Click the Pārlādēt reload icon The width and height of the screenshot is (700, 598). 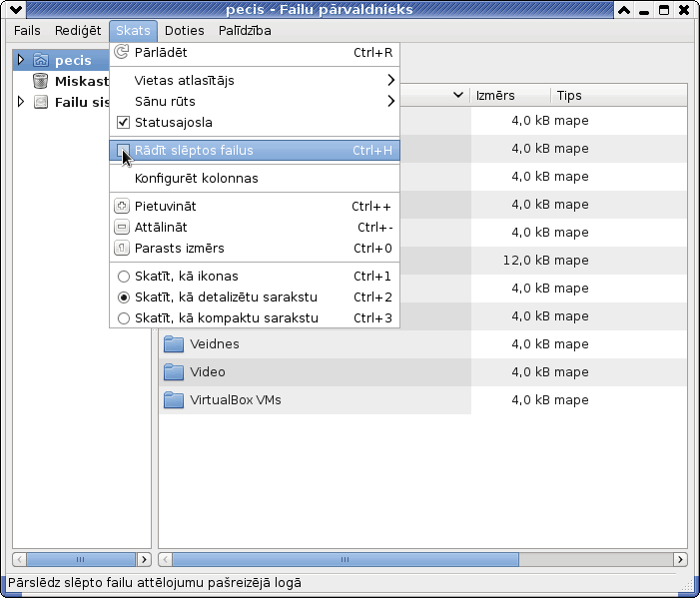point(122,52)
